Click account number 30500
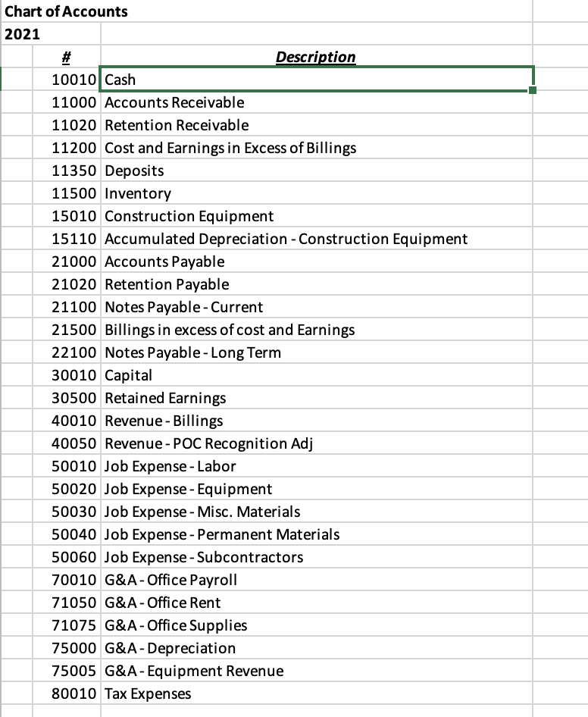 (x=66, y=398)
